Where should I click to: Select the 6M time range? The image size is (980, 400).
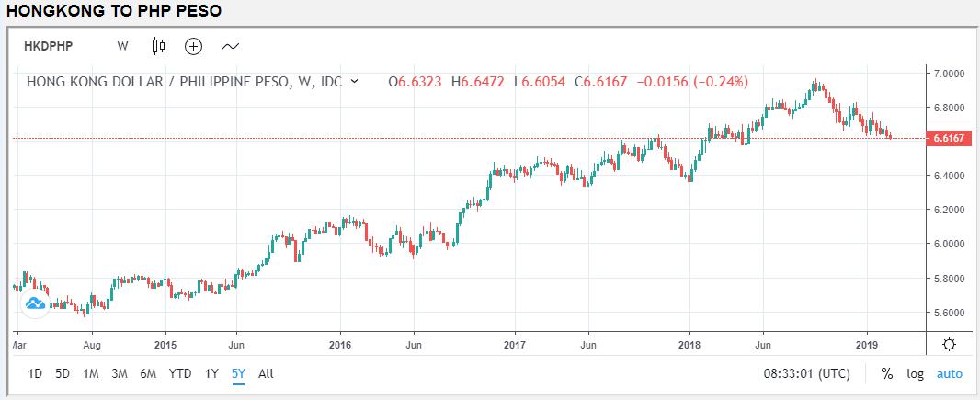[148, 373]
